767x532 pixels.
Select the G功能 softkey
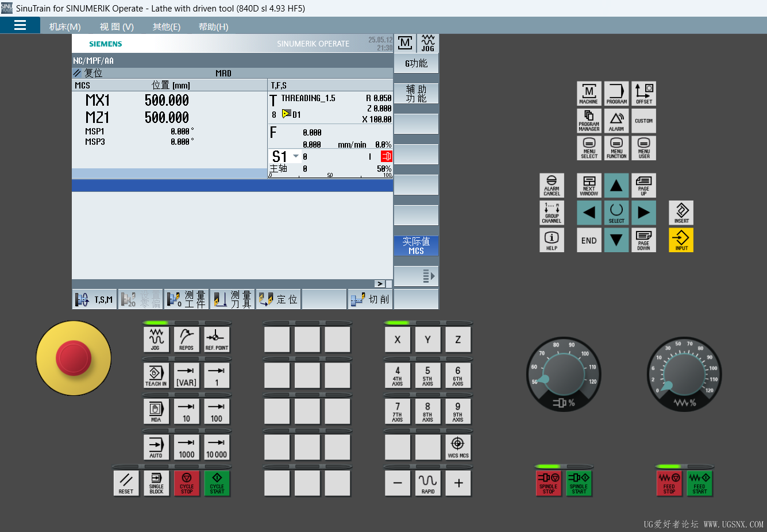[416, 63]
